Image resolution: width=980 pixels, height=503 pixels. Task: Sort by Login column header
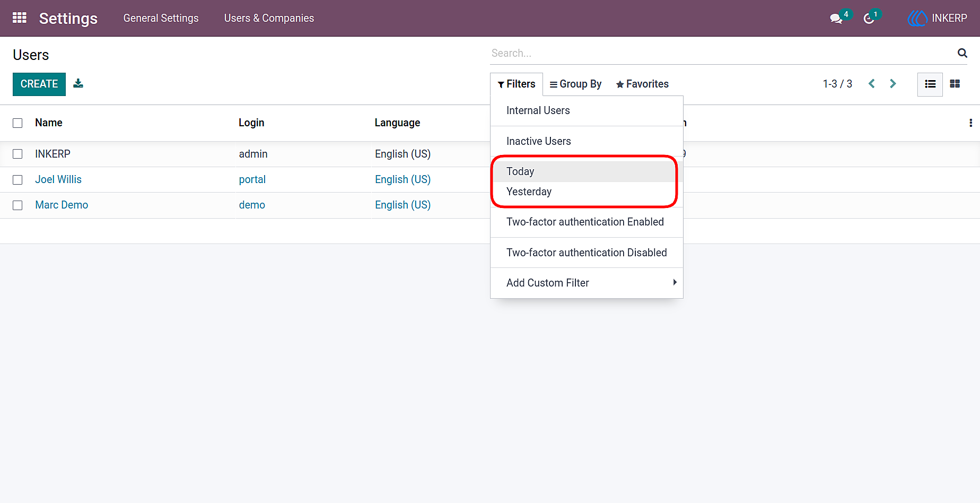tap(251, 123)
